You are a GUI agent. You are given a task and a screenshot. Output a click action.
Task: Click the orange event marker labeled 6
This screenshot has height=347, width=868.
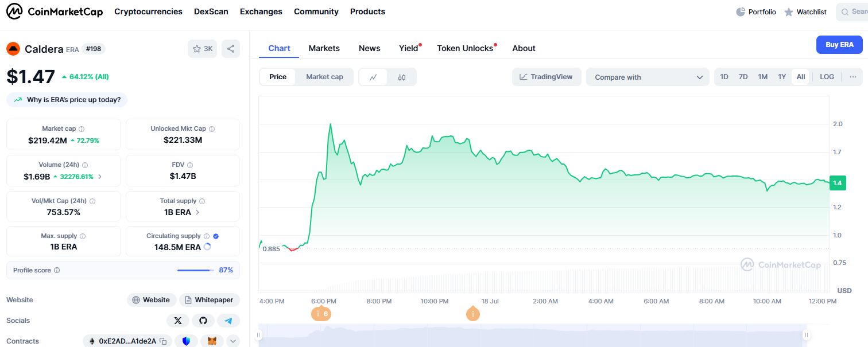click(x=321, y=314)
